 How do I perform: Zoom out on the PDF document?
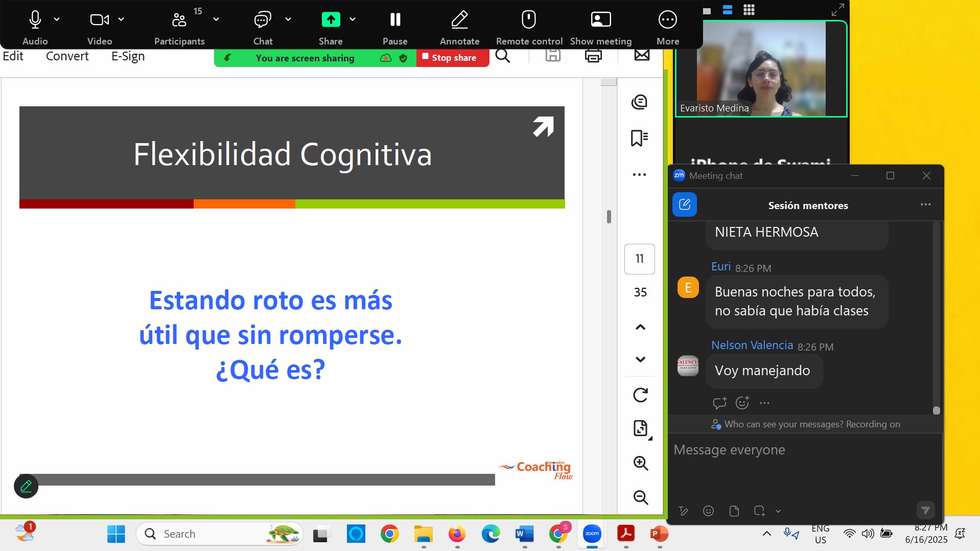[x=640, y=497]
